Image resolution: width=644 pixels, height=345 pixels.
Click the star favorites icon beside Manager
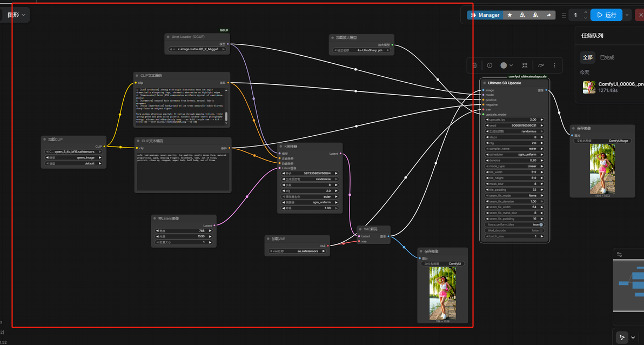tap(509, 15)
